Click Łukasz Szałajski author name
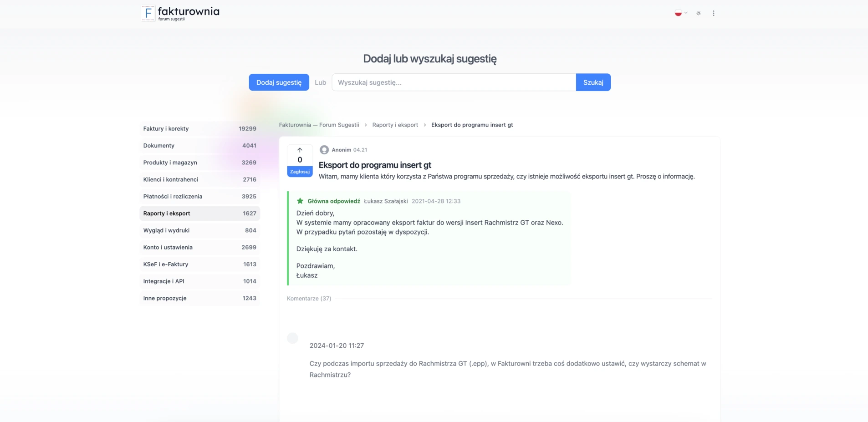 386,201
